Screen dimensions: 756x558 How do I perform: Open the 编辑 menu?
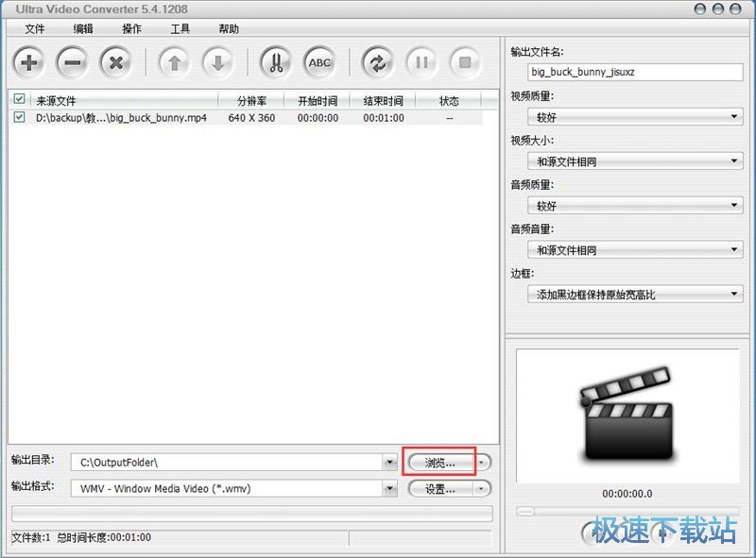(x=83, y=29)
